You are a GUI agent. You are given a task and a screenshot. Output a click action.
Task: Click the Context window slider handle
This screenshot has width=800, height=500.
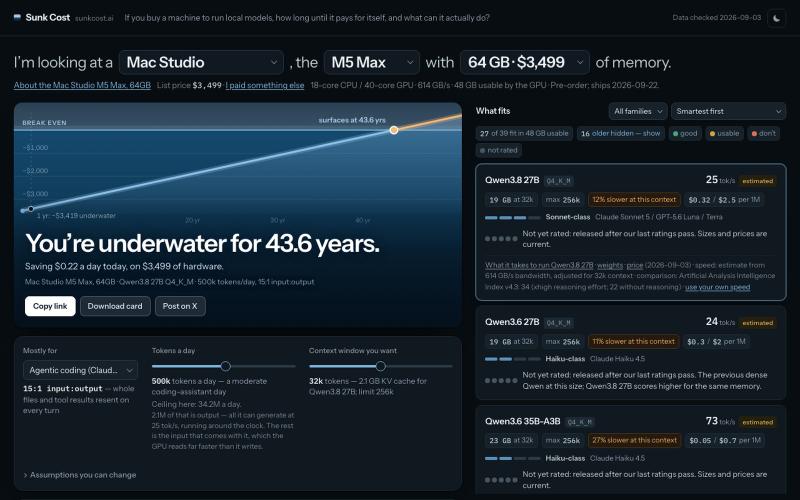[x=381, y=366]
